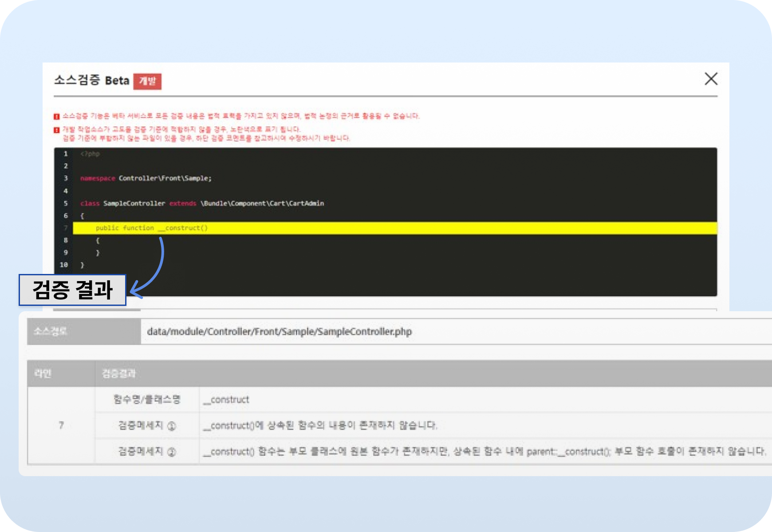
Task: Select the yellow highlighted line 7 in code
Action: (x=394, y=228)
